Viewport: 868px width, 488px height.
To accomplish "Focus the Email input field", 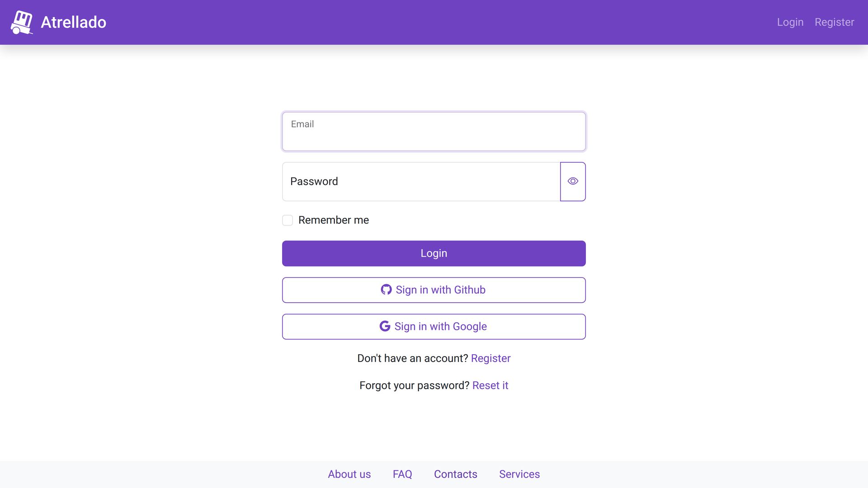I will click(x=434, y=131).
